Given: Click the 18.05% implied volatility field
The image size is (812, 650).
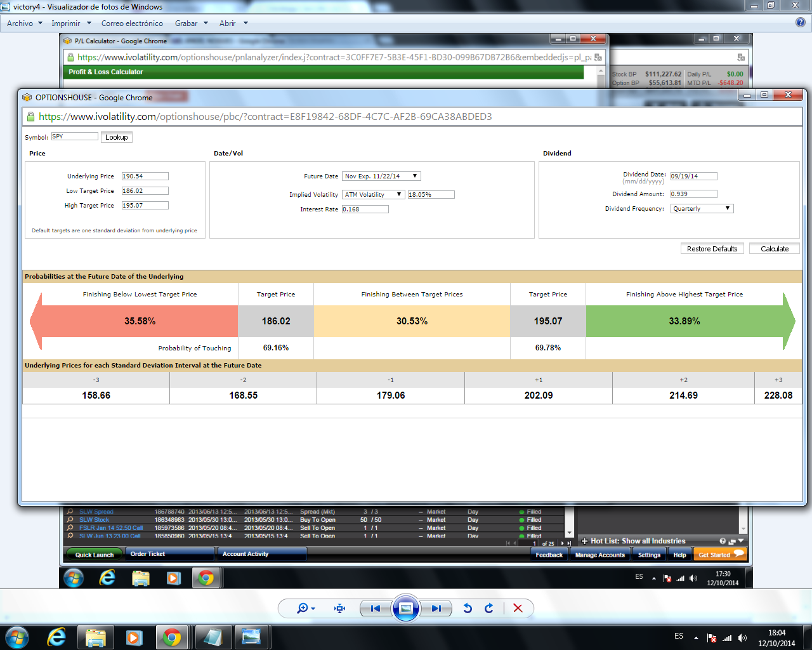Looking at the screenshot, I should point(431,195).
